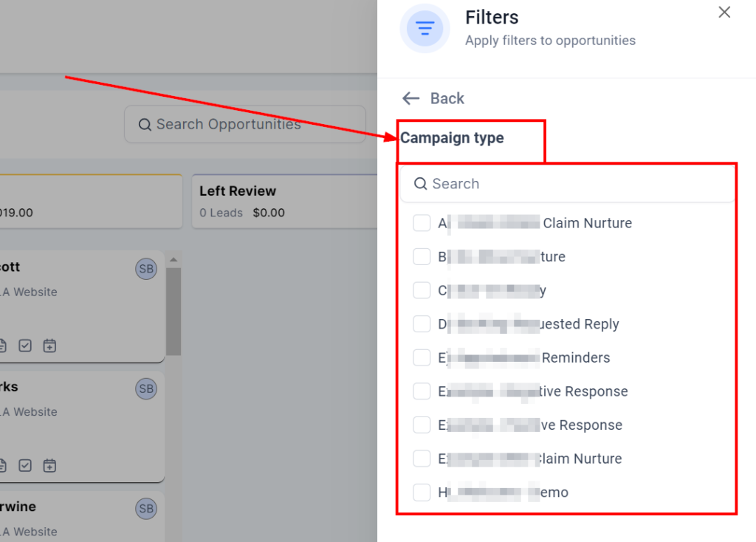Screen dimensions: 756x542
Task: Click the add-appointment calendar icon on the top card
Action: pos(49,345)
